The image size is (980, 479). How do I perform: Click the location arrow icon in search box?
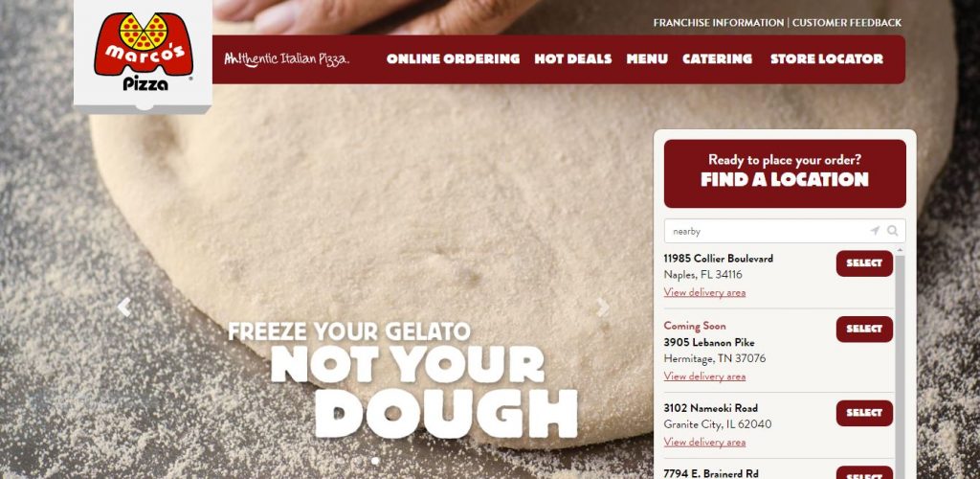point(875,231)
